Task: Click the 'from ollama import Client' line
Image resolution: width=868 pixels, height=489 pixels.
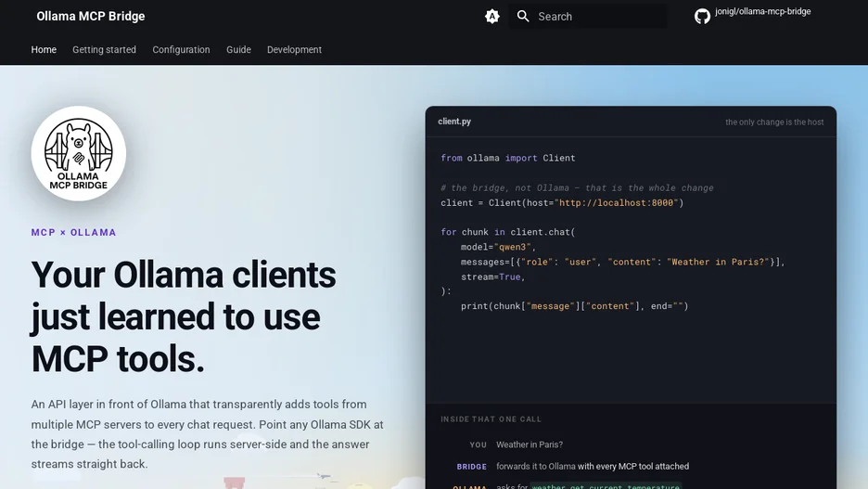Action: 507,158
